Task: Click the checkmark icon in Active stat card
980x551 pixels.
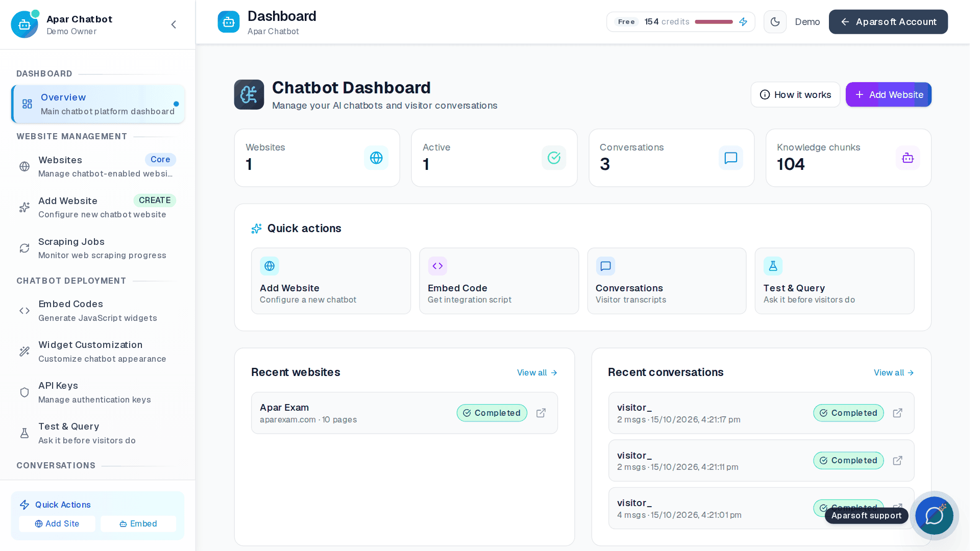Action: [554, 158]
